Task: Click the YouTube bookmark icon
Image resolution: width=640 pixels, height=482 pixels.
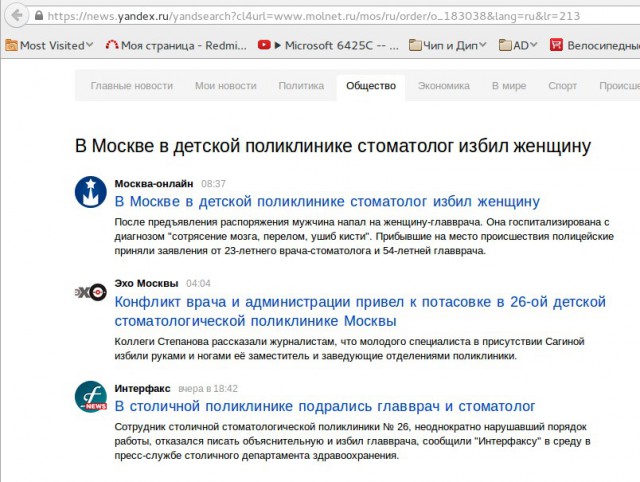Action: pyautogui.click(x=264, y=45)
